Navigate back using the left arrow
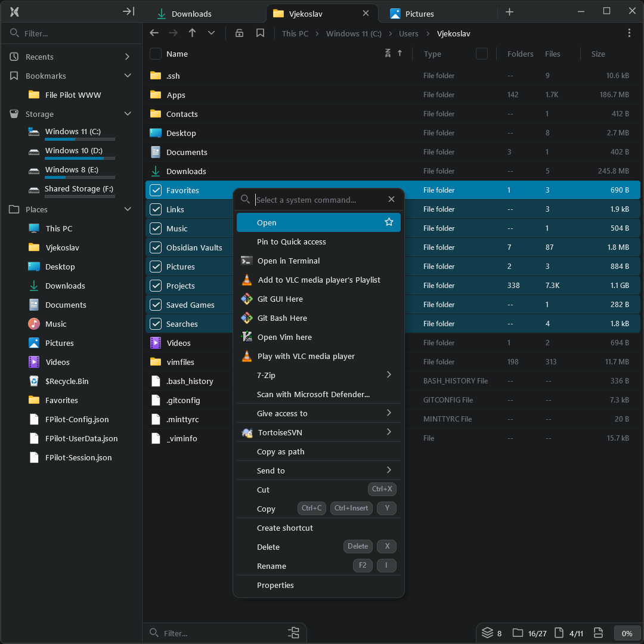 coord(154,33)
